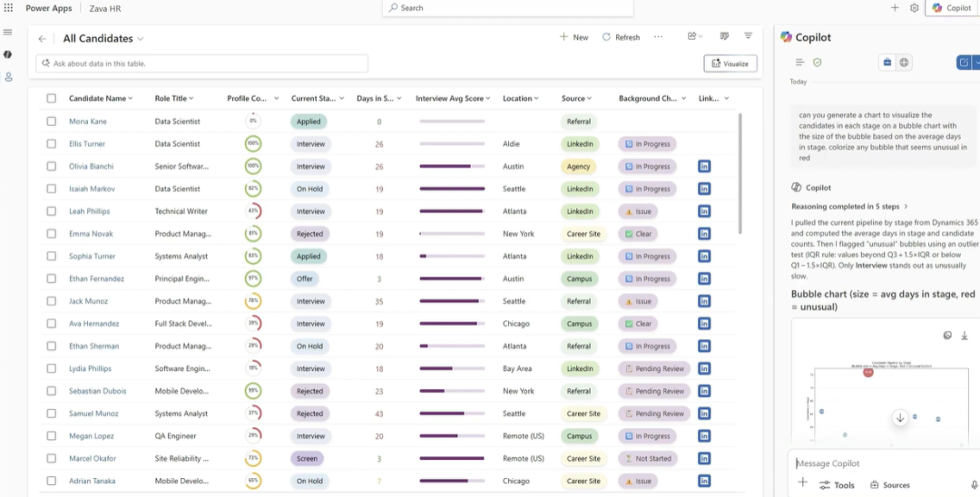980x497 pixels.
Task: Open the filter icon above the table
Action: [x=748, y=36]
